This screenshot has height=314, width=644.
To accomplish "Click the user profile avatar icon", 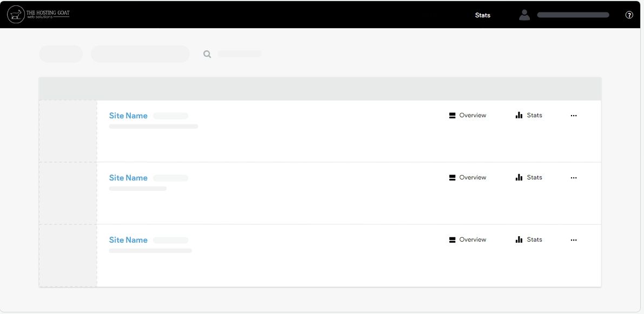I will (x=524, y=15).
